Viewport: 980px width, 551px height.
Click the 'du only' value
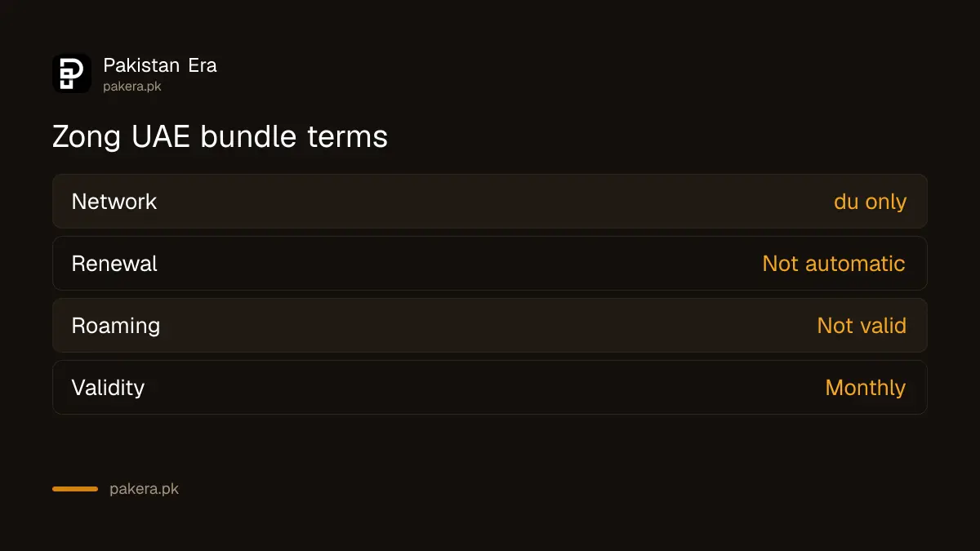pos(870,202)
